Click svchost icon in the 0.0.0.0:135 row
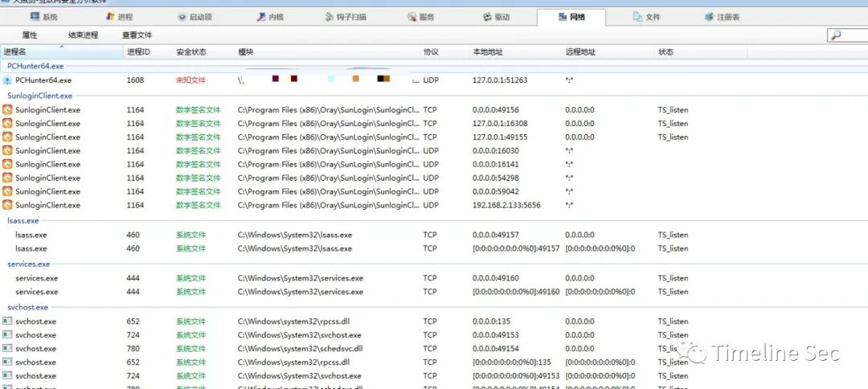The width and height of the screenshot is (868, 389). tap(7, 321)
